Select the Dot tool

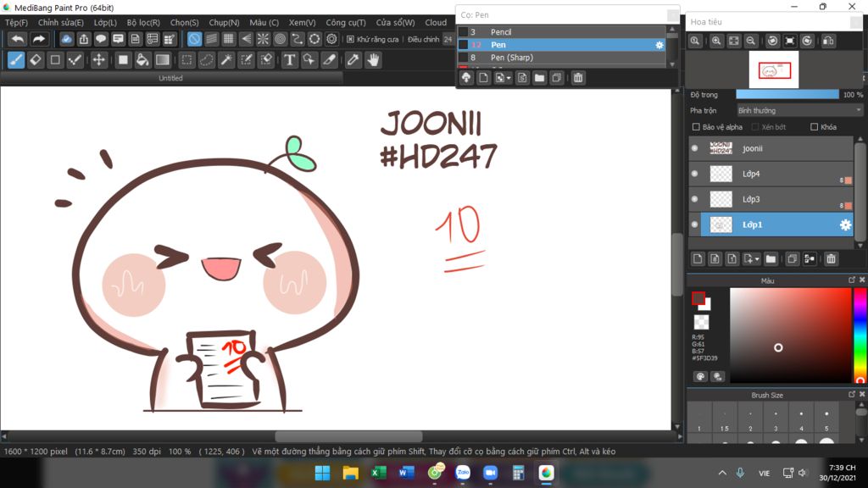[75, 60]
